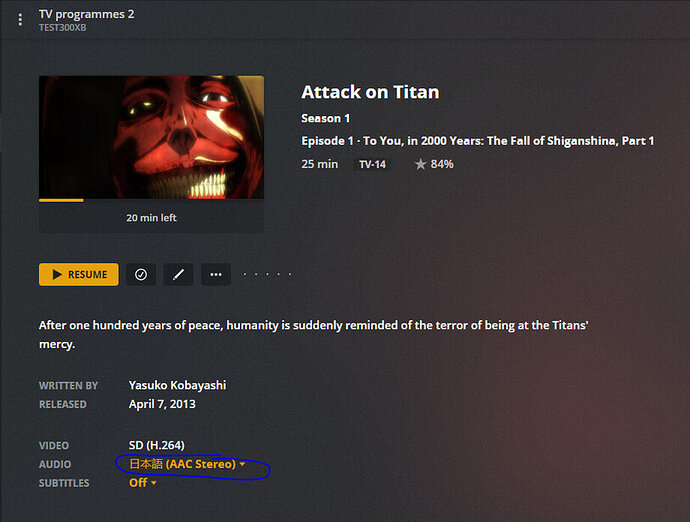Click writer Yasuko Kobayashi's name

[x=177, y=385]
